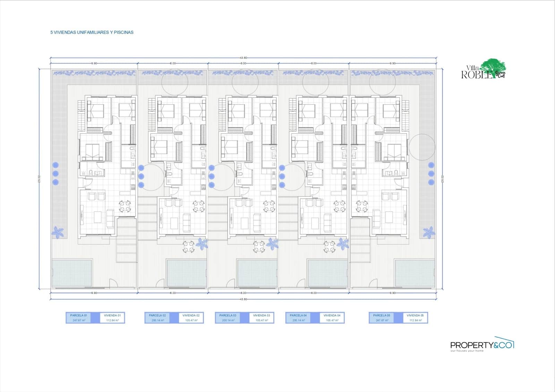The image size is (555, 392).
Task: Select the swimming pool in parcel 05
Action: click(x=415, y=273)
